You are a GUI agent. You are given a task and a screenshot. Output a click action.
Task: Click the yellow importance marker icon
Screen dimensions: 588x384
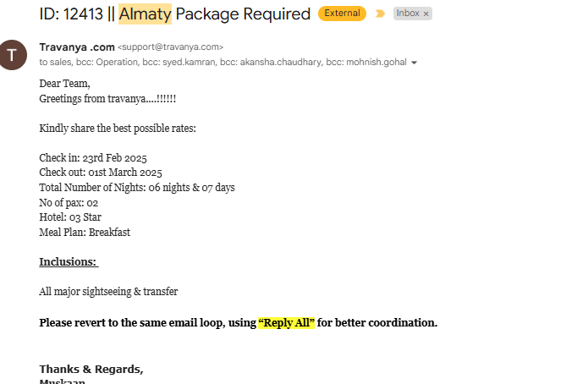[380, 14]
